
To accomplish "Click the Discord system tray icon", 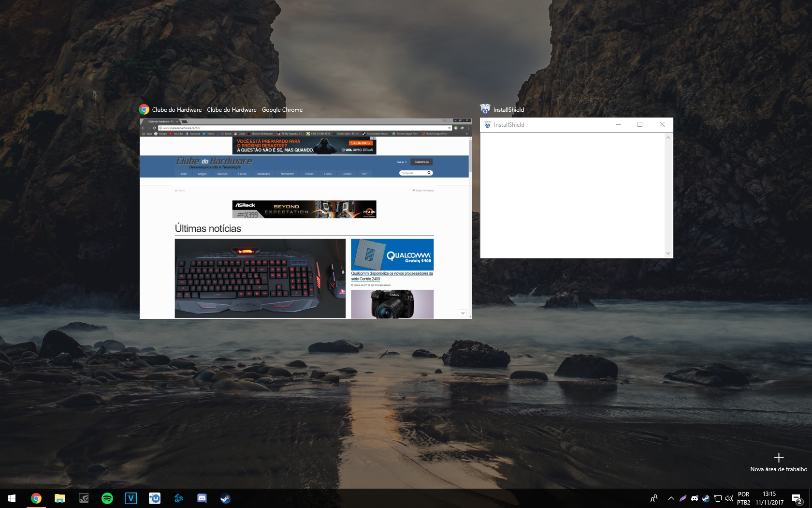I will (x=695, y=498).
